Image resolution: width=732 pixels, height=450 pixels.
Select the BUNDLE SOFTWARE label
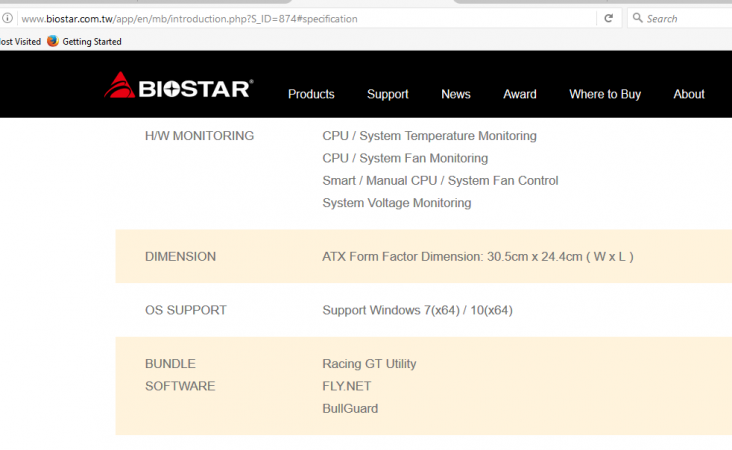180,375
